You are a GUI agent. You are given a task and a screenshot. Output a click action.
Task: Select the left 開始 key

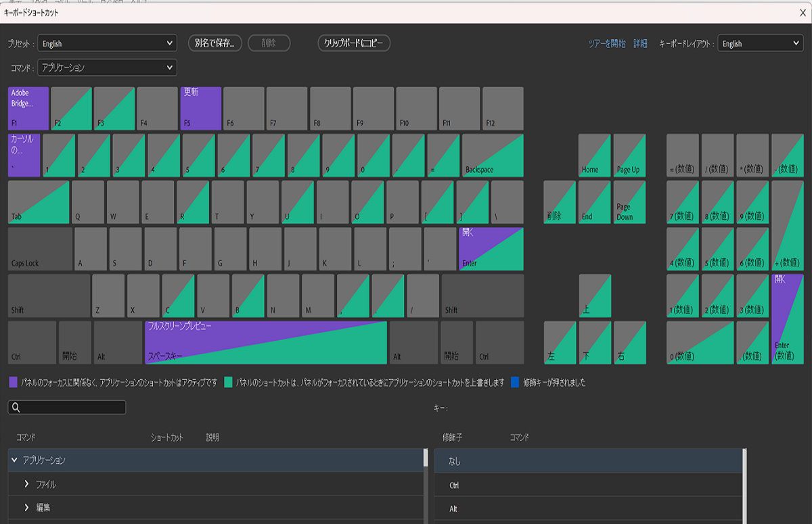coord(75,342)
